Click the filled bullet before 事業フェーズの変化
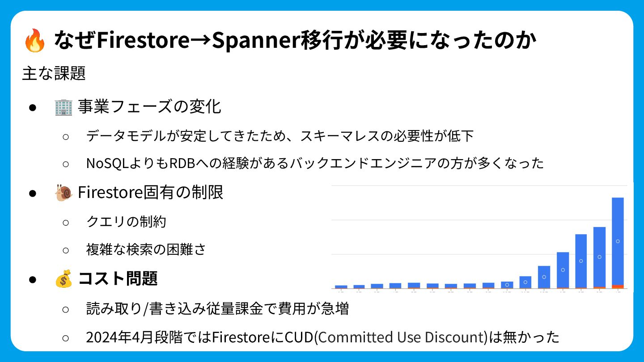This screenshot has height=362, width=644. (32, 108)
